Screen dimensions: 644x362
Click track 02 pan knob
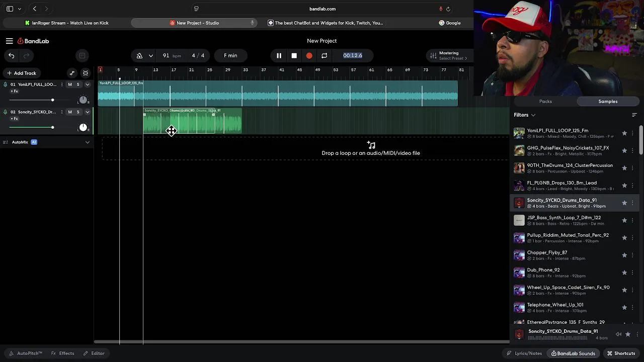(83, 128)
